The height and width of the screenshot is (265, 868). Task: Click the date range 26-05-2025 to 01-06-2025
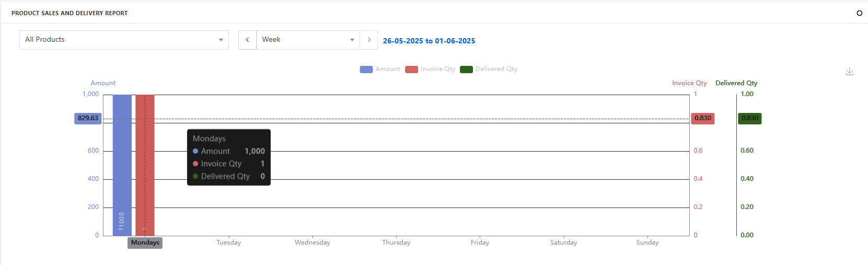[429, 41]
